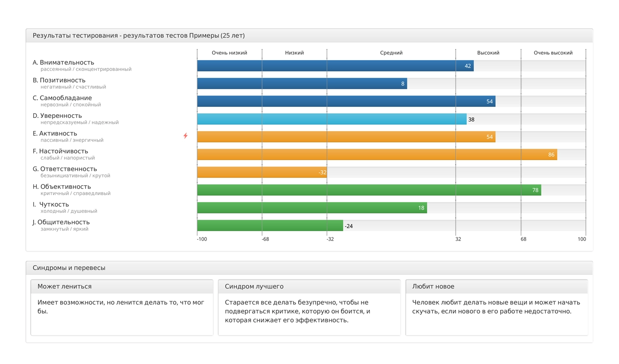The height and width of the screenshot is (364, 619).
Task: Click the 'Синдромы и перевесы' section header
Action: click(69, 268)
